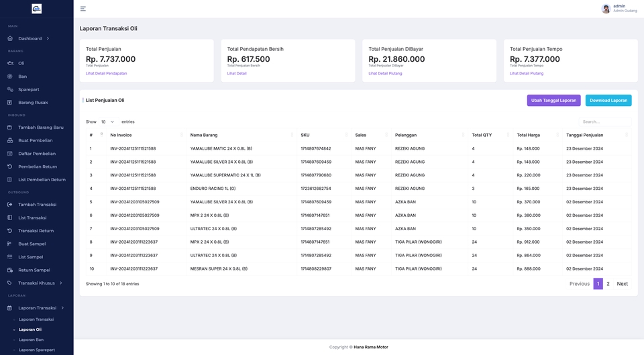Click the Hana Rama Motor logo
Viewport: 644px width, 355px height.
36,9
